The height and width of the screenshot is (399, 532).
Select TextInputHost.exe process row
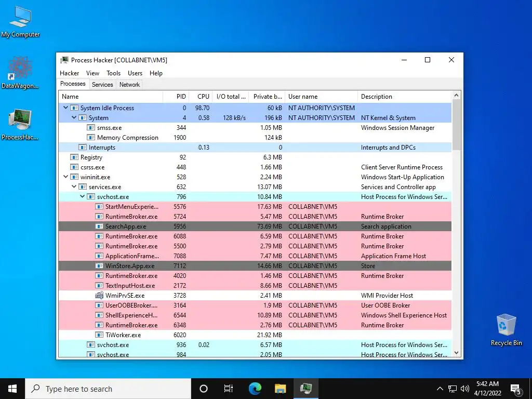click(x=255, y=285)
